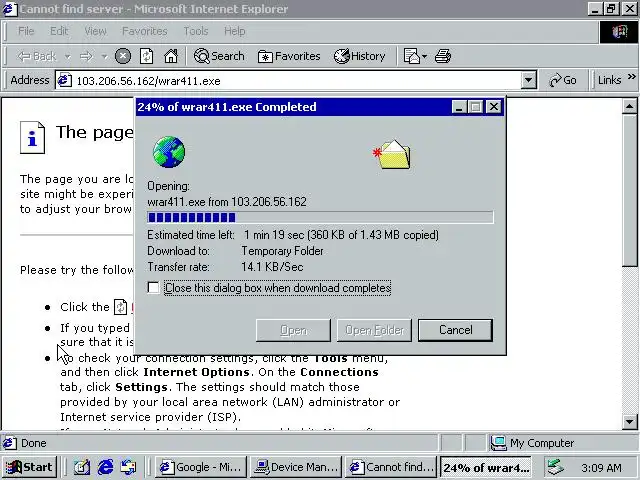Click the 3:09 AM clock in the tray

click(602, 468)
